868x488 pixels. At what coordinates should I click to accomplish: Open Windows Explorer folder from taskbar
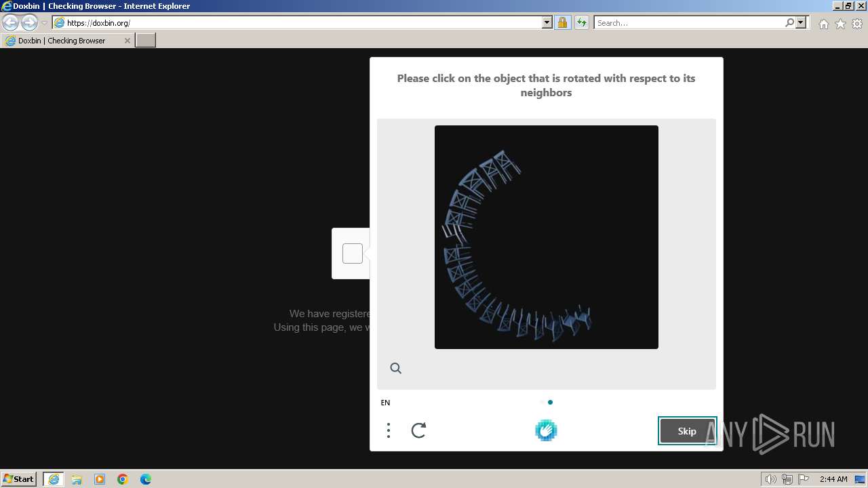77,479
